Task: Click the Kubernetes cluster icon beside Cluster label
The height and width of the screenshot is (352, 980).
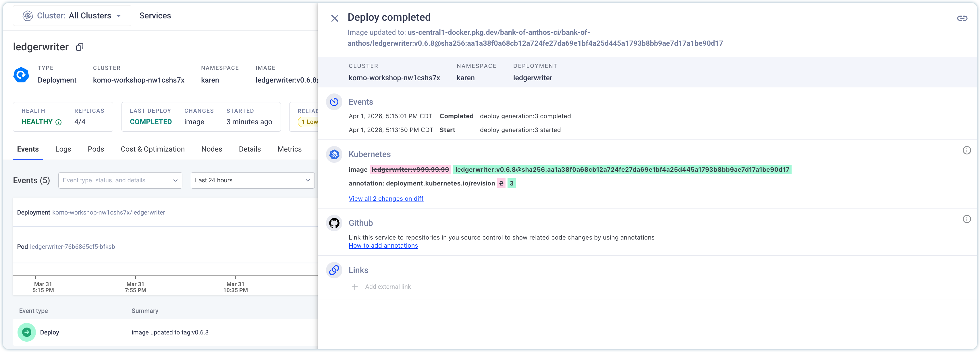Action: tap(27, 16)
